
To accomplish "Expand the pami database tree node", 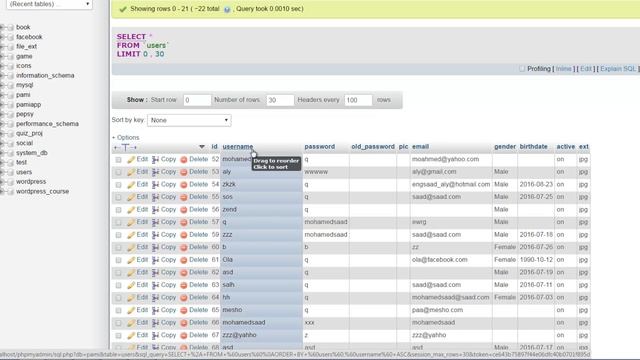I will coord(2,95).
